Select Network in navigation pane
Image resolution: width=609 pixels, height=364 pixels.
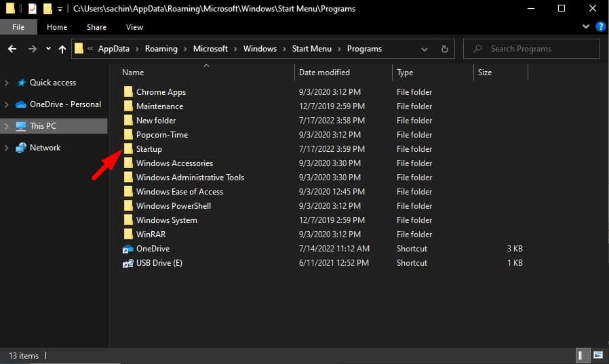pyautogui.click(x=45, y=148)
